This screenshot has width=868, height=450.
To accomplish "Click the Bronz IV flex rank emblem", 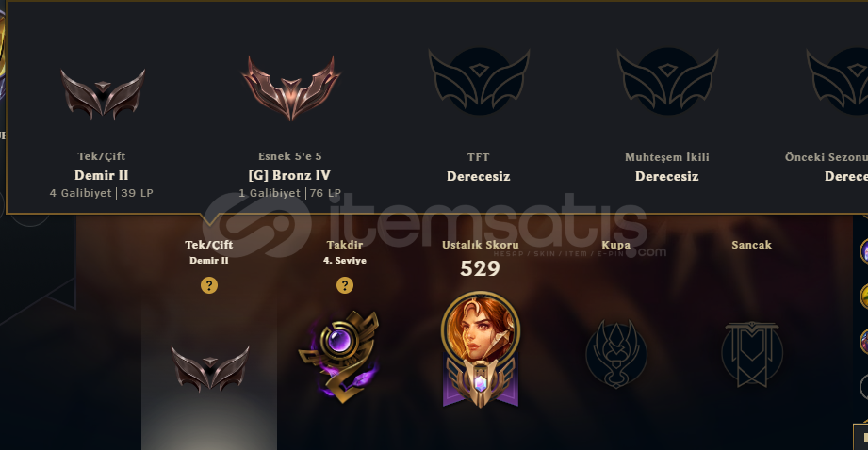I will (290, 88).
